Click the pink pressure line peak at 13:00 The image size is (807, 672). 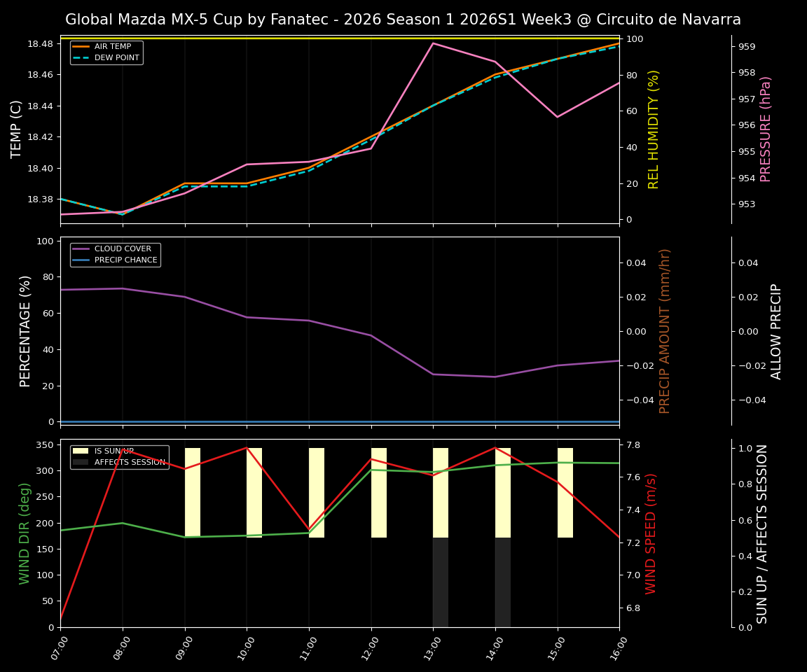coord(432,43)
